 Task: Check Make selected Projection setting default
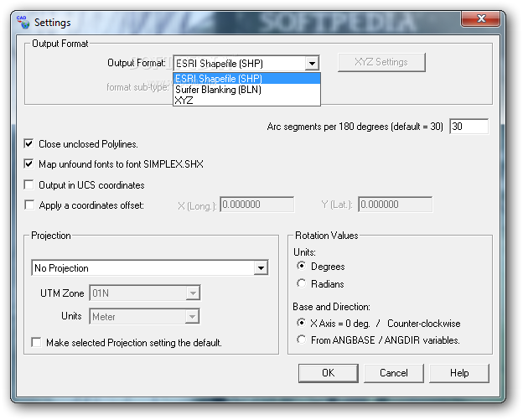pos(36,342)
